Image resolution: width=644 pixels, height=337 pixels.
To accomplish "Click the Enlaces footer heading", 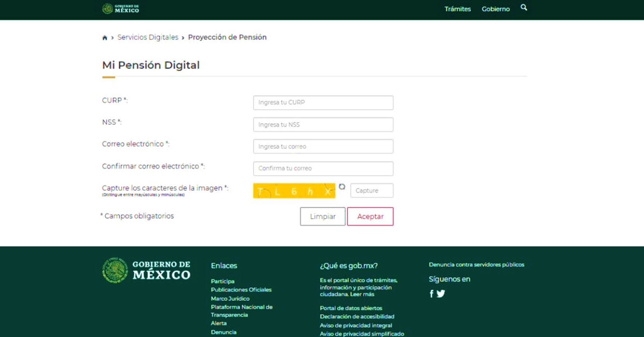I will click(x=224, y=266).
